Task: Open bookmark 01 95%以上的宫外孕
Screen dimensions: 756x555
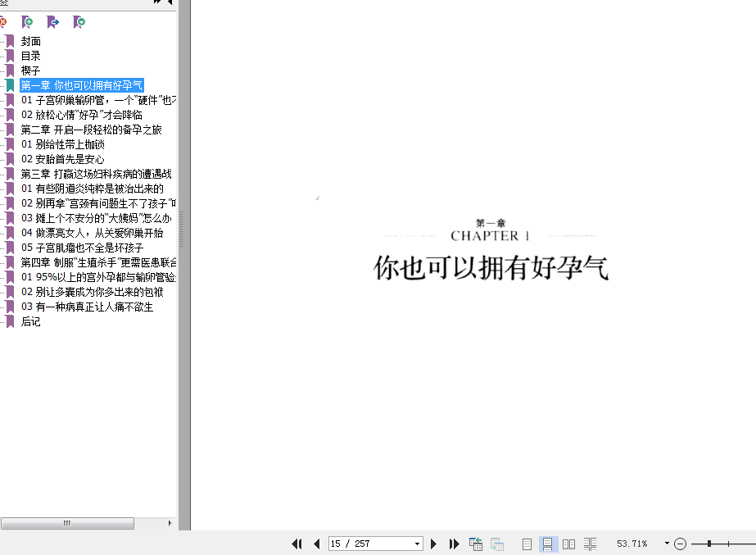Action: (x=98, y=277)
